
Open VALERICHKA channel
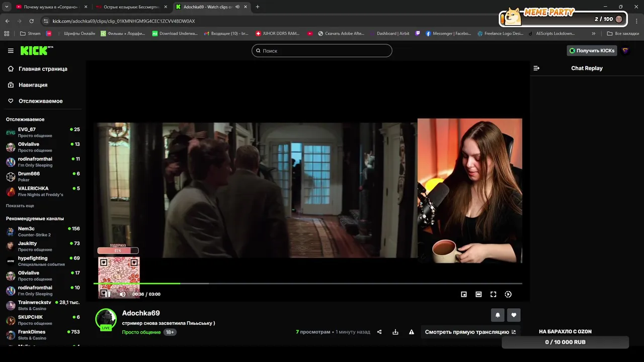coord(43,191)
